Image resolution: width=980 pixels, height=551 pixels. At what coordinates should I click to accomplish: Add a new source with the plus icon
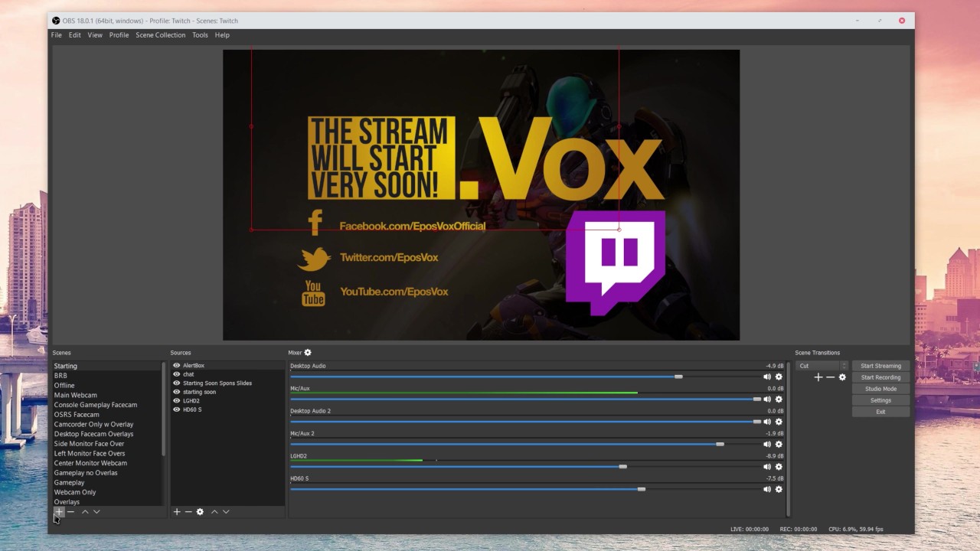177,512
